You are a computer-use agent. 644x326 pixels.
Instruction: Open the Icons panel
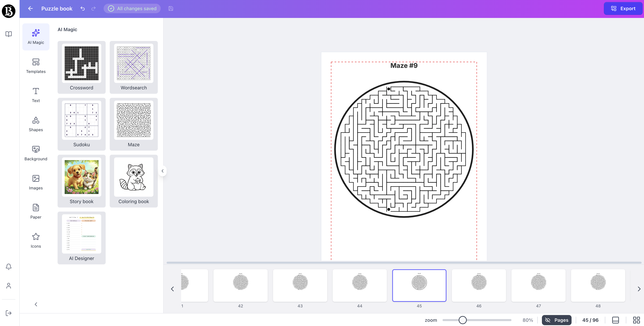point(36,240)
